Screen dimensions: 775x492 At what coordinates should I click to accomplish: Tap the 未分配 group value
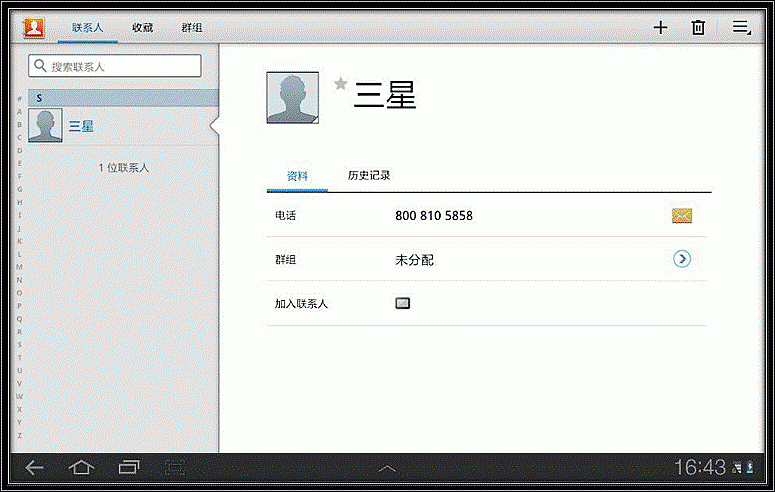(414, 260)
